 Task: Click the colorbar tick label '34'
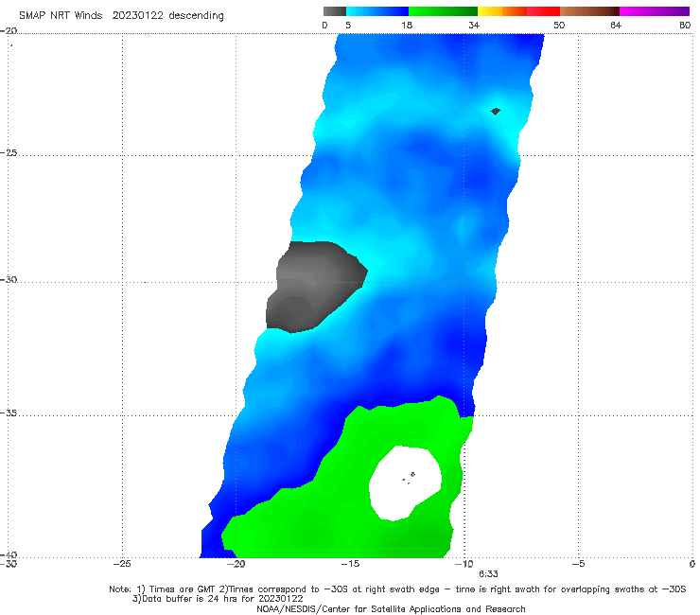(474, 26)
